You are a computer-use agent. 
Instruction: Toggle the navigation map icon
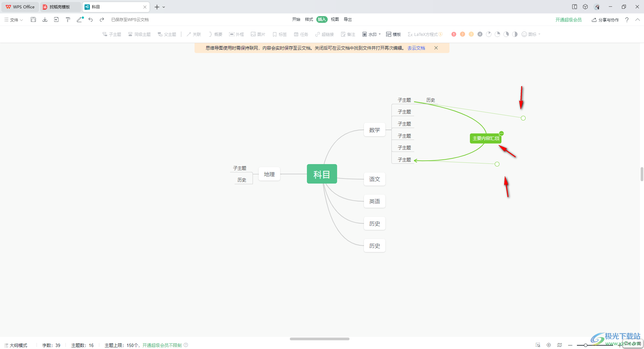coord(559,345)
